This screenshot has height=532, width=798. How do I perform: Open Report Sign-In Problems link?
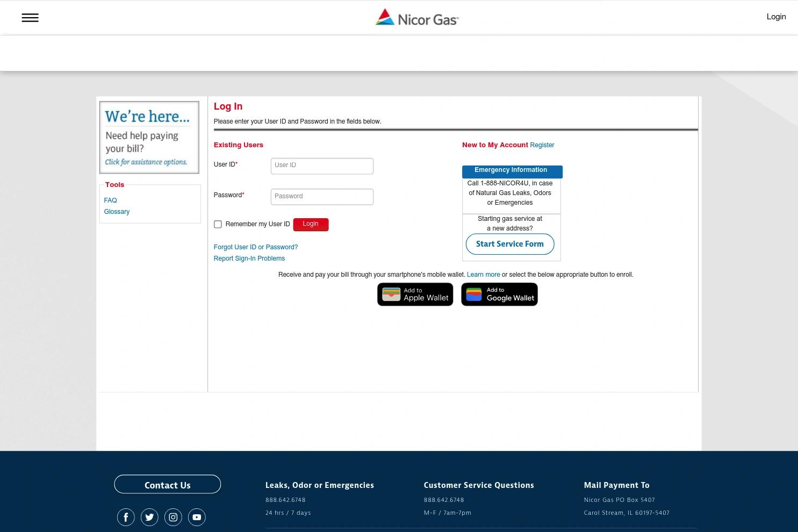[x=249, y=258]
